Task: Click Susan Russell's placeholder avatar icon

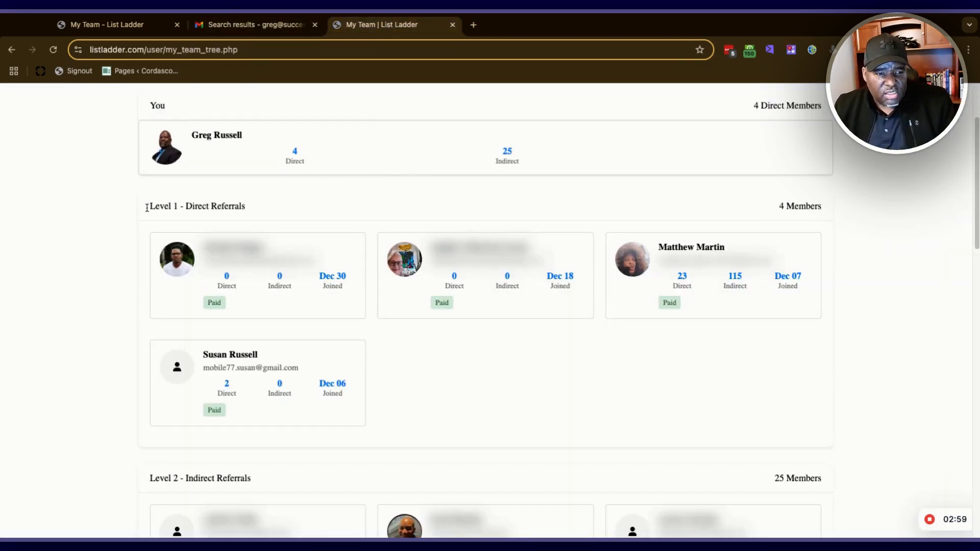Action: (177, 366)
